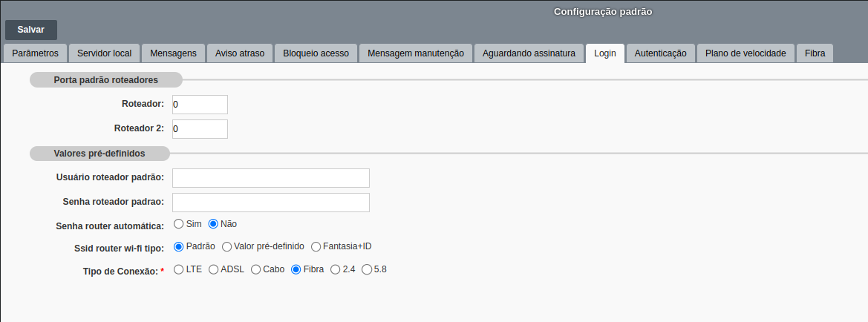Select Fantasia+ID Ssid option
Viewport: 868px width, 322px height.
316,246
